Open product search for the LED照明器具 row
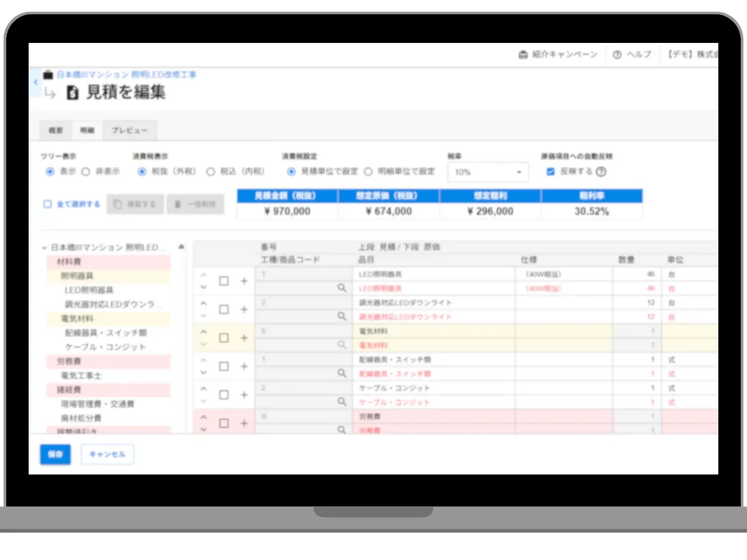The width and height of the screenshot is (747, 560). pos(342,288)
